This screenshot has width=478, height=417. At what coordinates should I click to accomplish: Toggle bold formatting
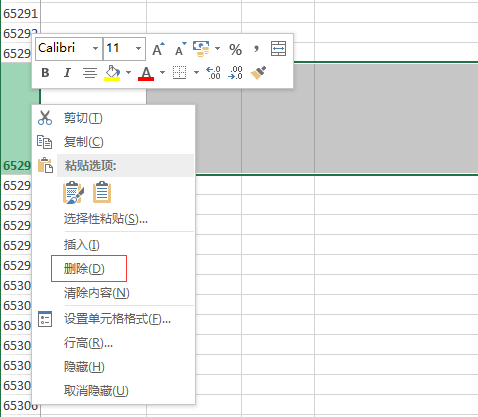[x=45, y=73]
